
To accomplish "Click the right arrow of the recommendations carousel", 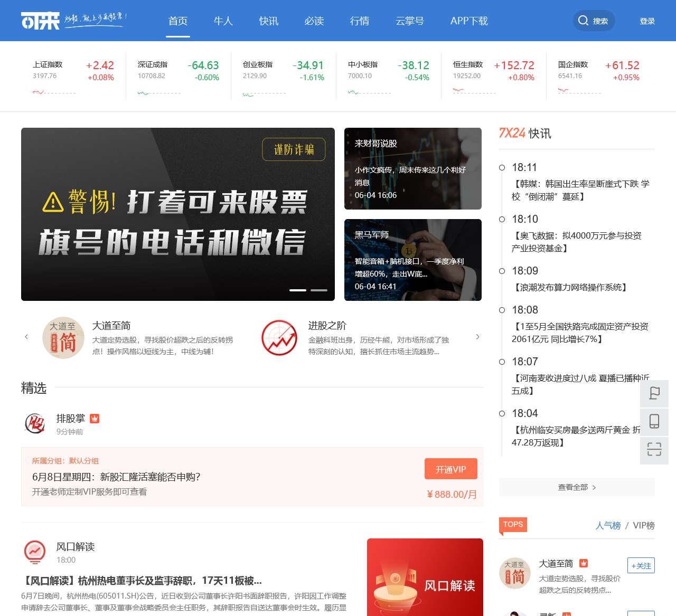I will point(478,337).
